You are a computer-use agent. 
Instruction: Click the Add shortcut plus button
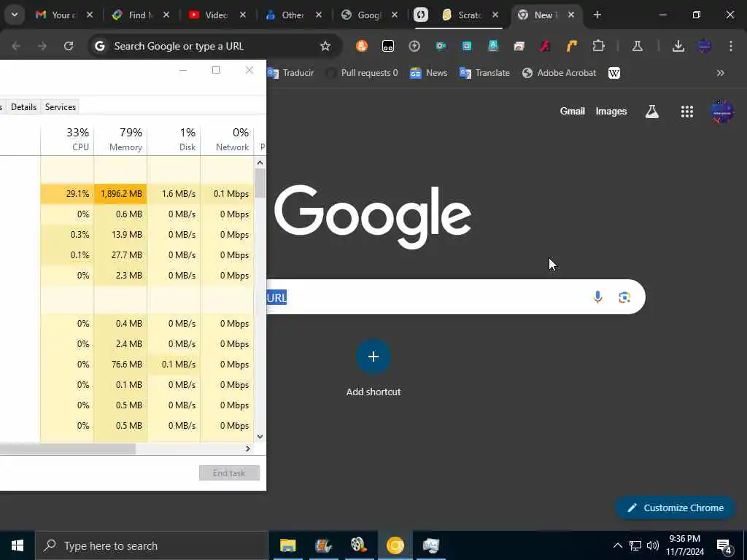click(373, 357)
